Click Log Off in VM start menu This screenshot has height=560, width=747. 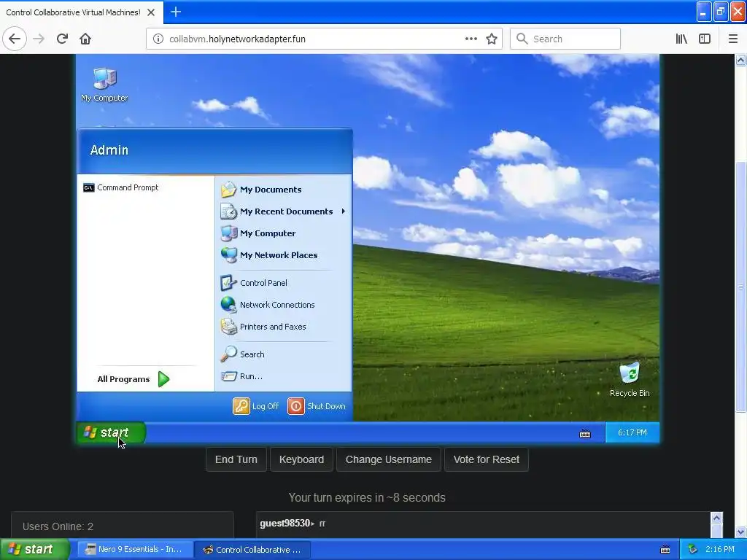256,406
